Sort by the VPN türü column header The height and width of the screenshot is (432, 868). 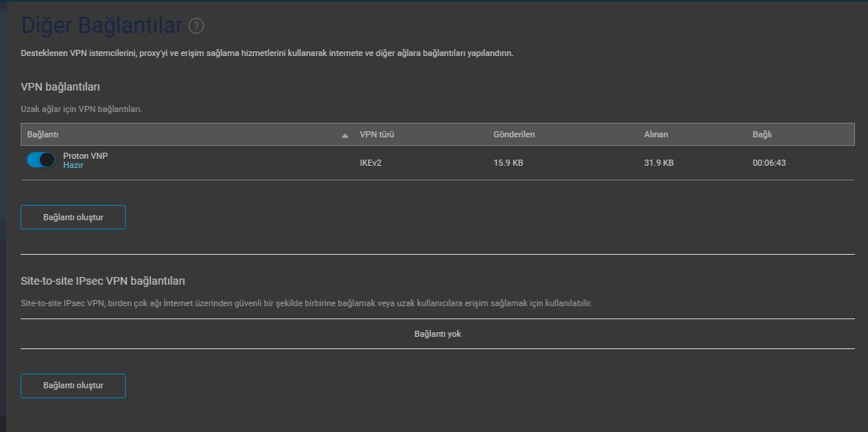coord(376,134)
